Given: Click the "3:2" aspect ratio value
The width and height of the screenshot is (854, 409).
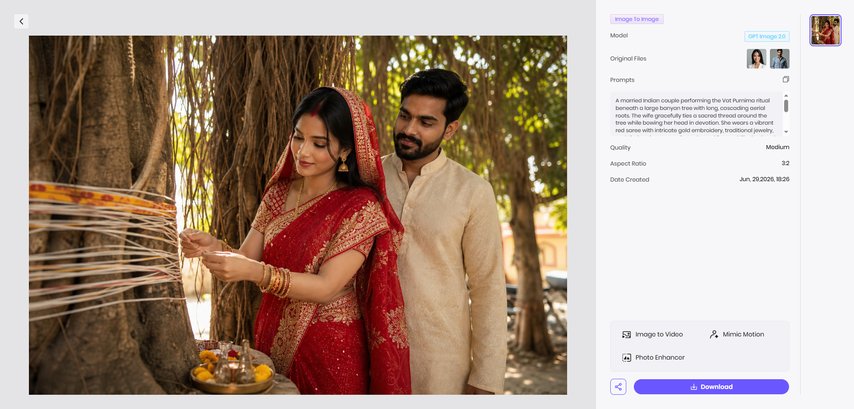Looking at the screenshot, I should 785,163.
